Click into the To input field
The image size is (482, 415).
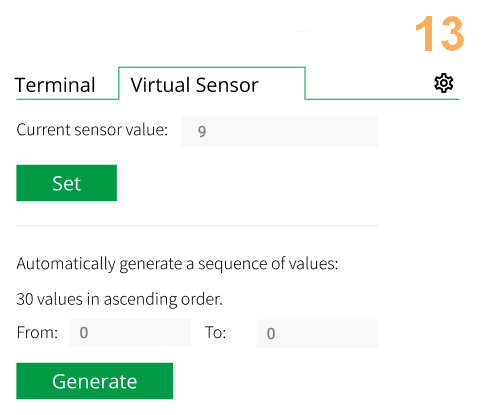(x=317, y=334)
